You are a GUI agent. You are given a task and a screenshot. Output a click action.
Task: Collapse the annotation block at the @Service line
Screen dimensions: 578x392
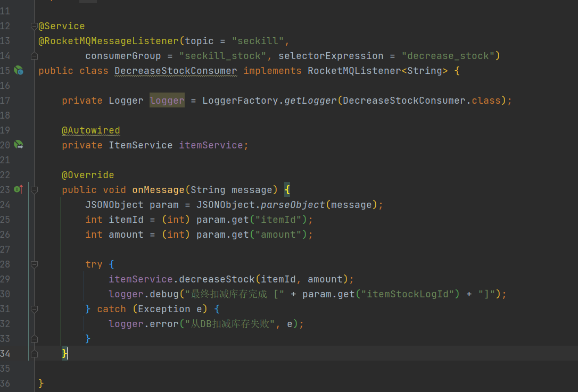tap(34, 26)
